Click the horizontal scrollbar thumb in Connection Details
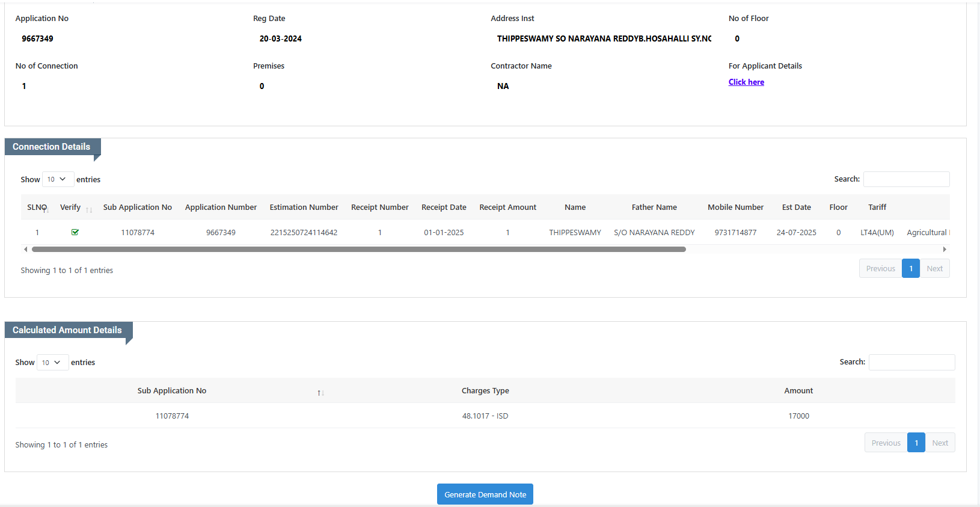Viewport: 980px width, 507px height. coord(358,249)
